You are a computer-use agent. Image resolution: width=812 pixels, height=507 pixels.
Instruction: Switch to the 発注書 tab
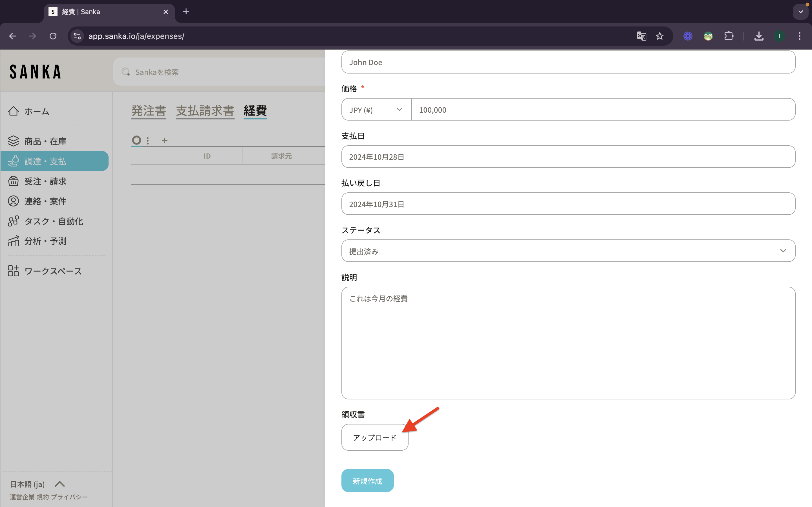(x=149, y=111)
